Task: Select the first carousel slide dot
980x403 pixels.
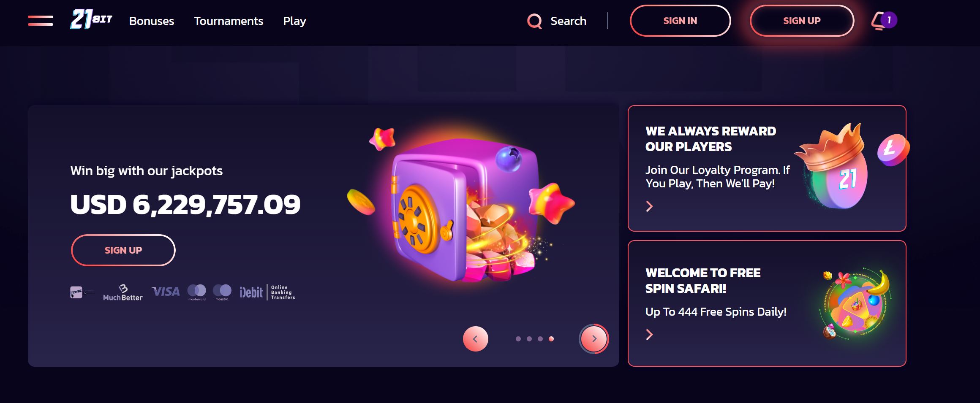Action: tap(518, 339)
